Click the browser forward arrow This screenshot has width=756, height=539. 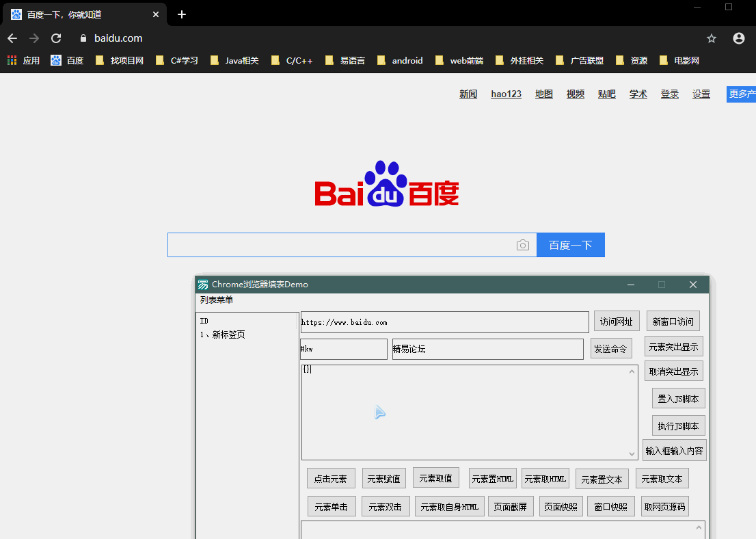pos(34,38)
